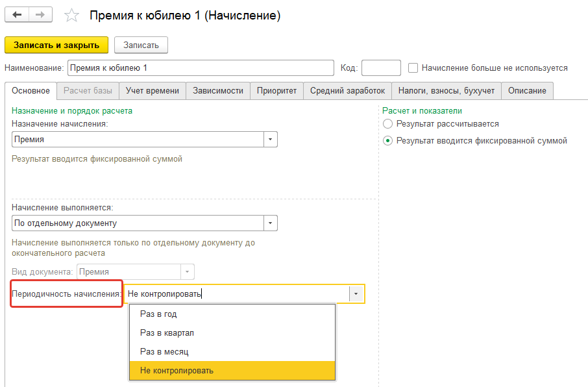The image size is (588, 387).
Task: Select 'Результат вводится фиксированной суммой' option
Action: (x=388, y=140)
